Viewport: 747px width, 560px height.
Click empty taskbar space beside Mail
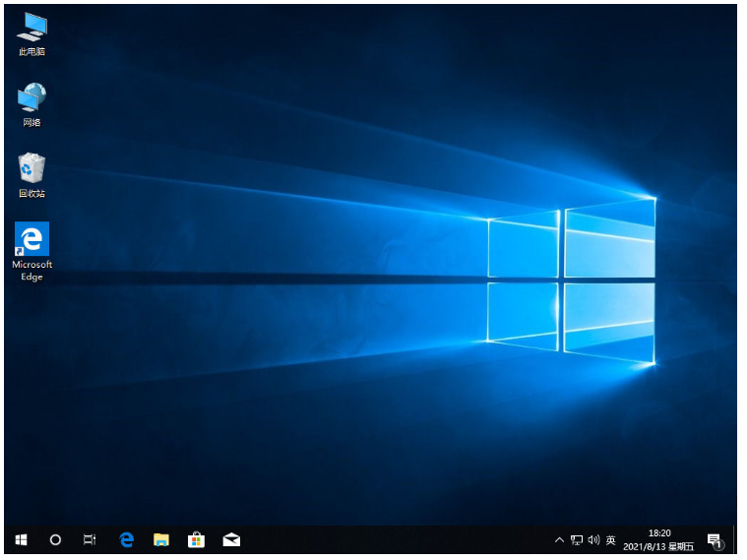[x=394, y=539]
